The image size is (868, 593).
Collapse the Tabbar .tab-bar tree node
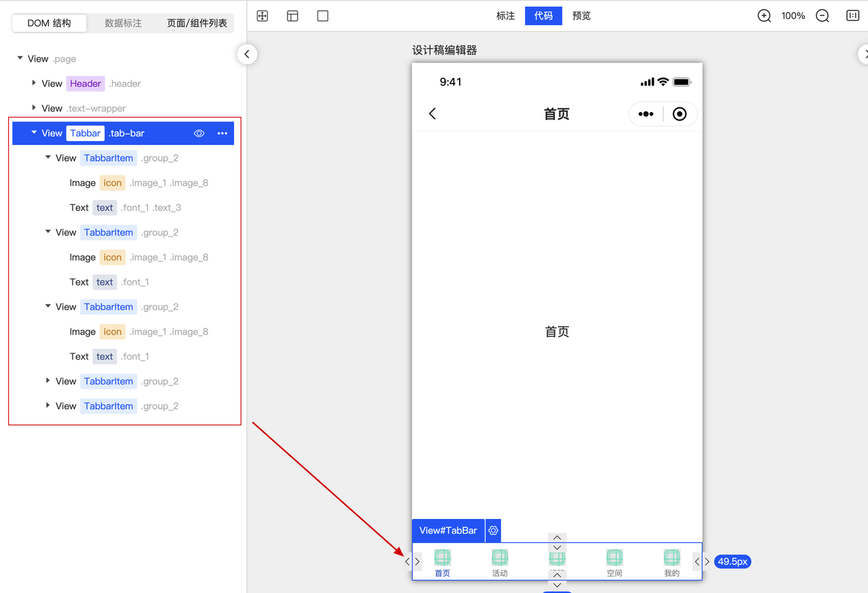pyautogui.click(x=33, y=133)
